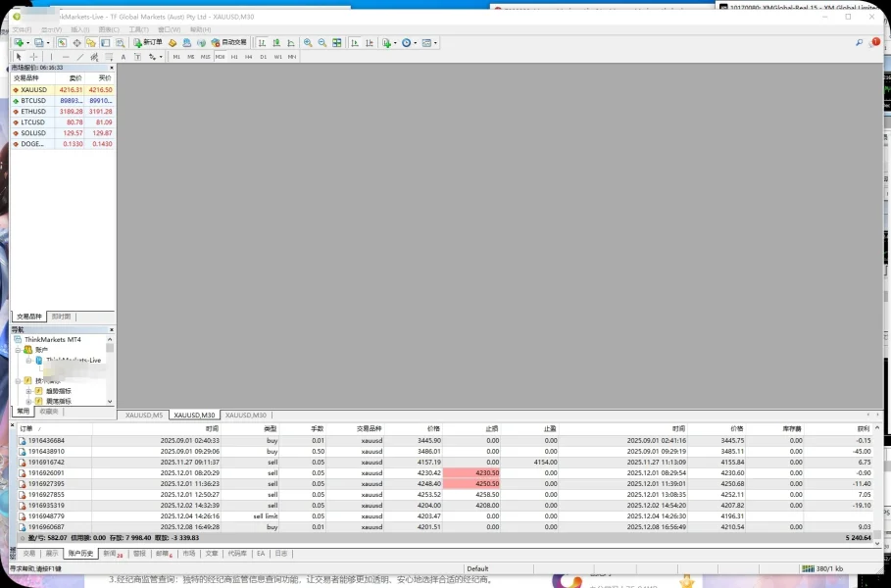Select the Fibonacci Retracement tool
The image size is (891, 588).
109,57
